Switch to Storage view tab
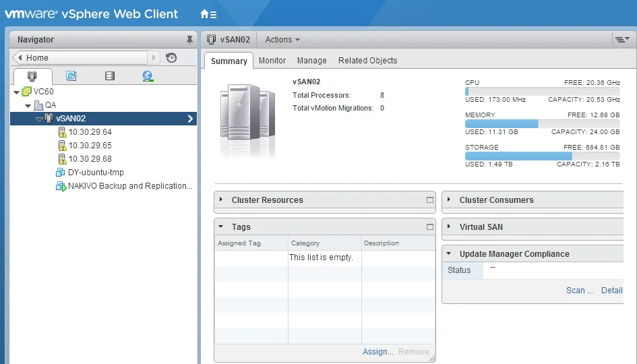The width and height of the screenshot is (637, 364). [x=109, y=76]
